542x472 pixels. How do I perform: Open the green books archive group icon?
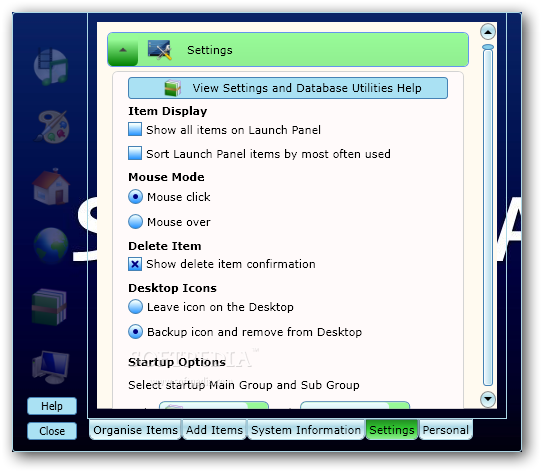49,307
